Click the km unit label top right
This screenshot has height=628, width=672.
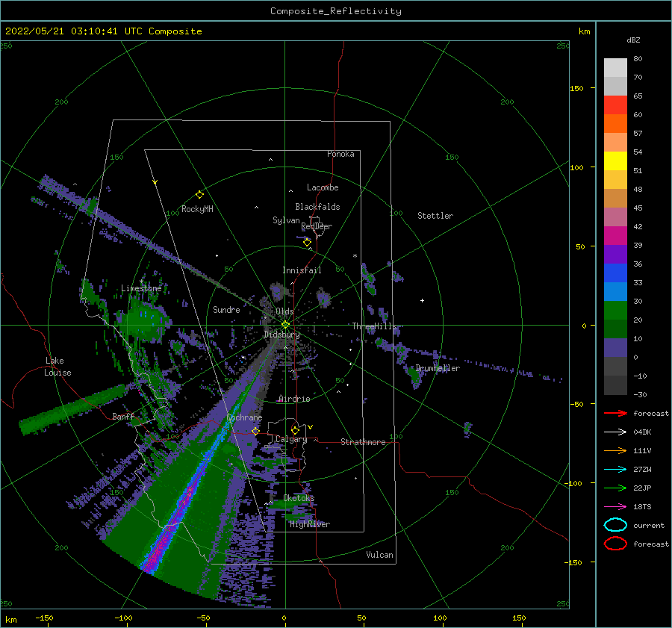(x=584, y=31)
